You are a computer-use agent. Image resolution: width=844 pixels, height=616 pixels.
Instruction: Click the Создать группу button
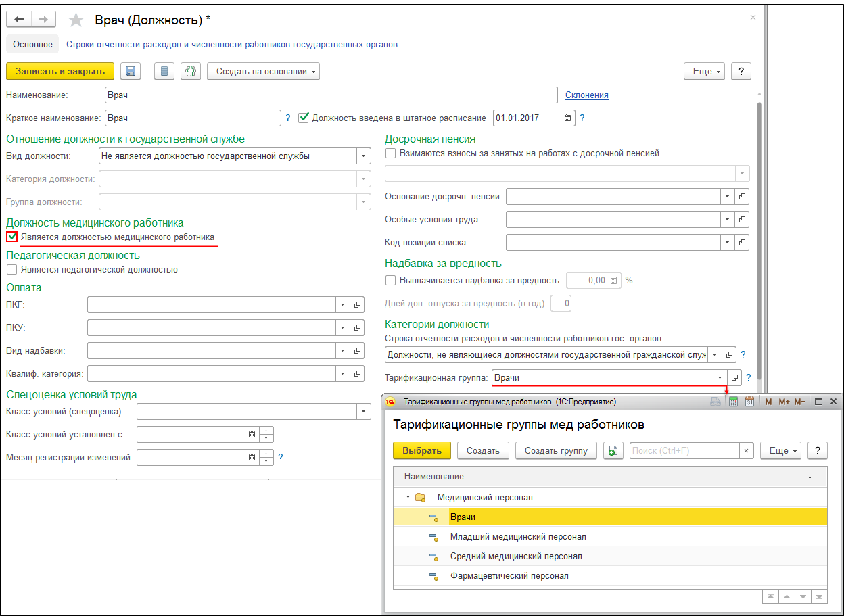(556, 451)
